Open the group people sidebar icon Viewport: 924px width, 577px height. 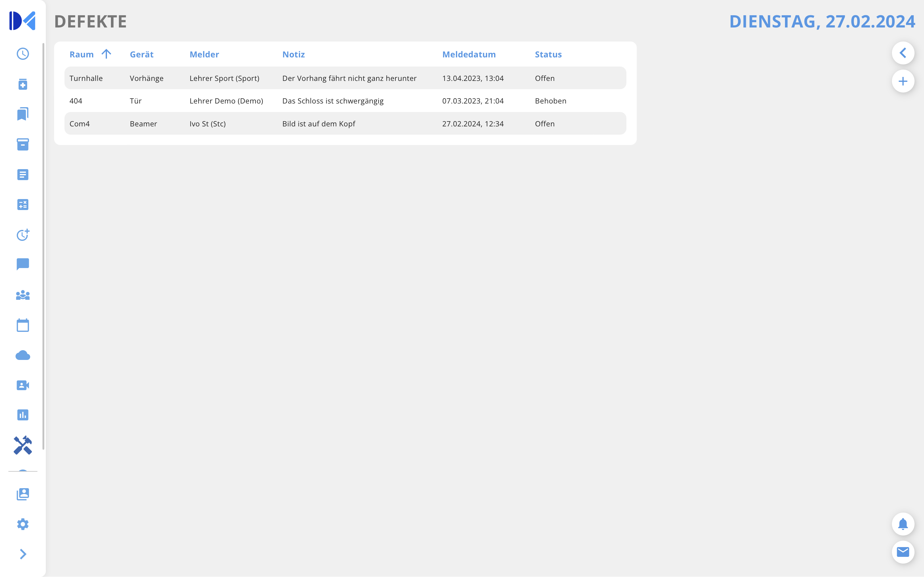23,295
